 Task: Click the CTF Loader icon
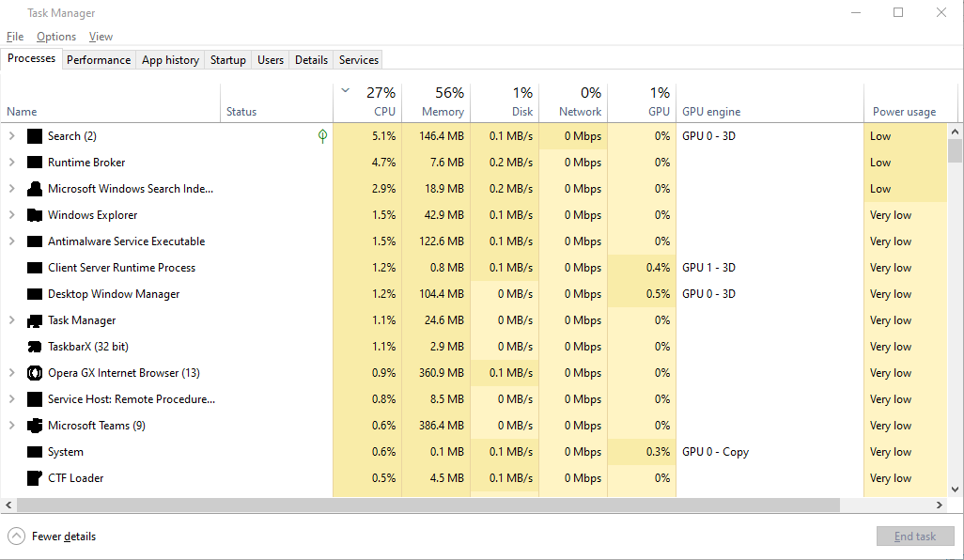pos(35,478)
